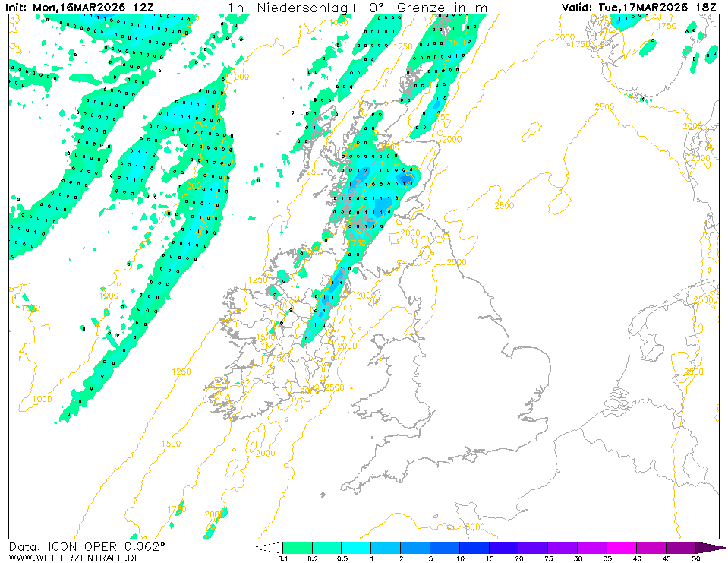Screen dimensions: 728x563
Task: Open the WWW.WETTERZENTRALE.DE link
Action: [x=75, y=558]
